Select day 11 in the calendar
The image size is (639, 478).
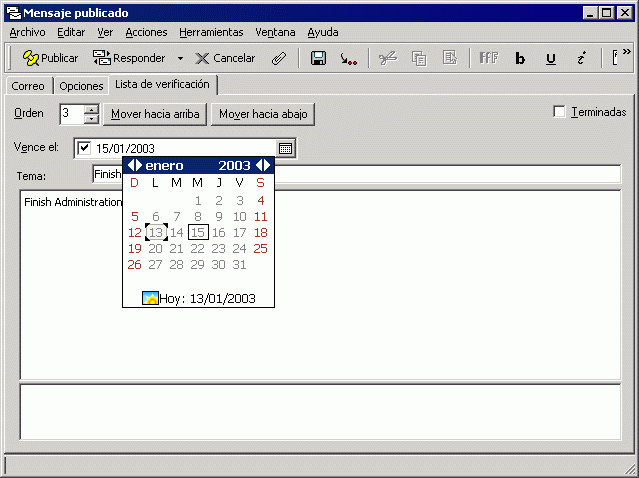[x=261, y=216]
